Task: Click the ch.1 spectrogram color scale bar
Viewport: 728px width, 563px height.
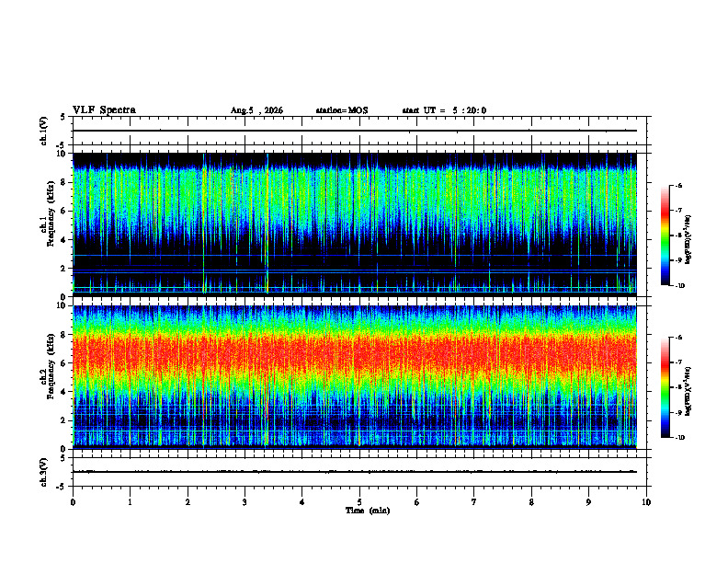Action: pyautogui.click(x=665, y=236)
